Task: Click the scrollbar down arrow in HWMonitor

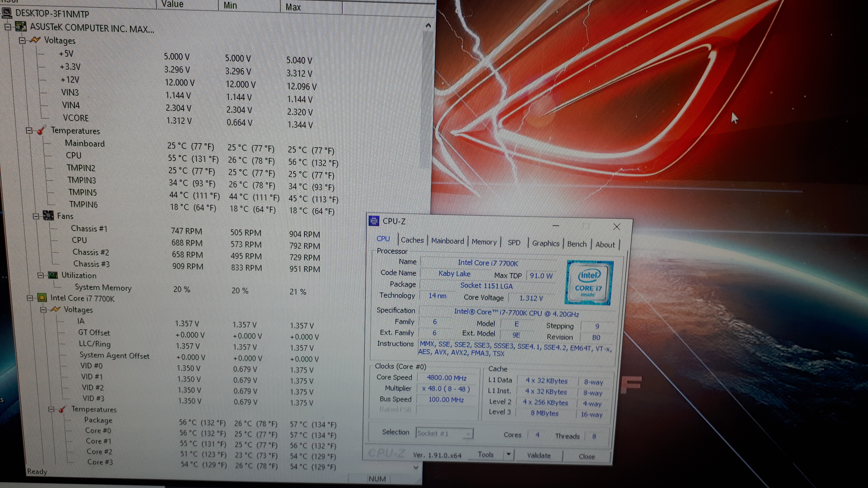Action: 416,467
